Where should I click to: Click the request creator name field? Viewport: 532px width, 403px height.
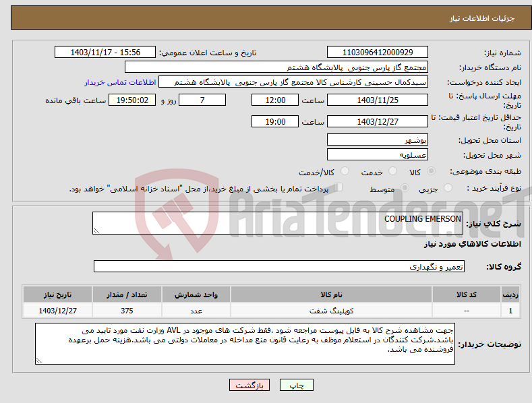coord(293,82)
